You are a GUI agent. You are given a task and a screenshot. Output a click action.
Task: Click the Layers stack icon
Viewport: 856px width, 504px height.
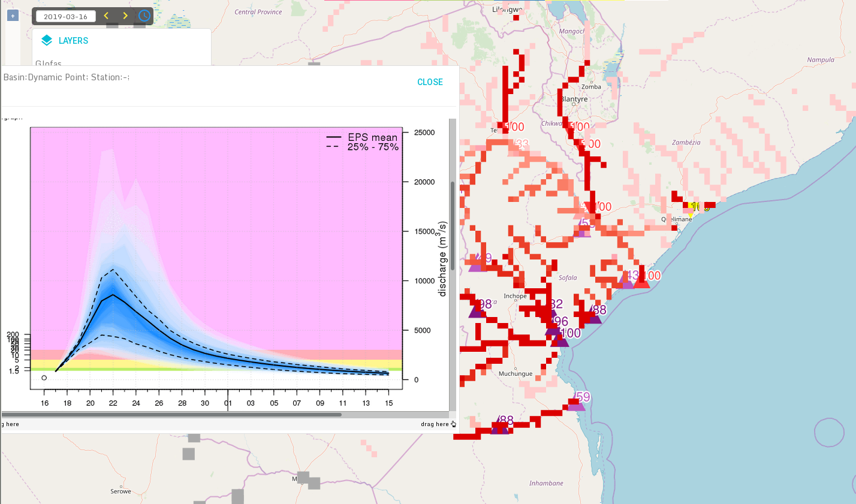click(x=47, y=41)
